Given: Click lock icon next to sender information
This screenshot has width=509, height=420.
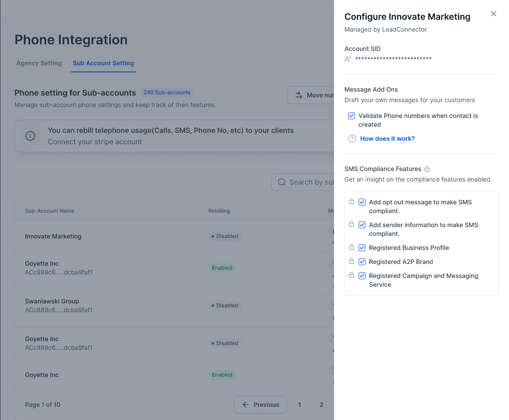Looking at the screenshot, I should [x=351, y=224].
